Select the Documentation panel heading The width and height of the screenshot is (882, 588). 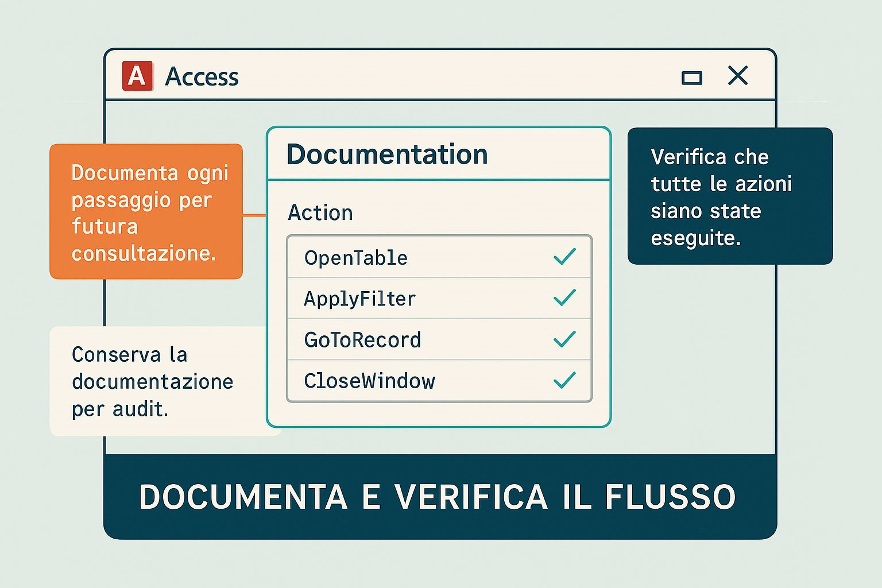point(387,154)
